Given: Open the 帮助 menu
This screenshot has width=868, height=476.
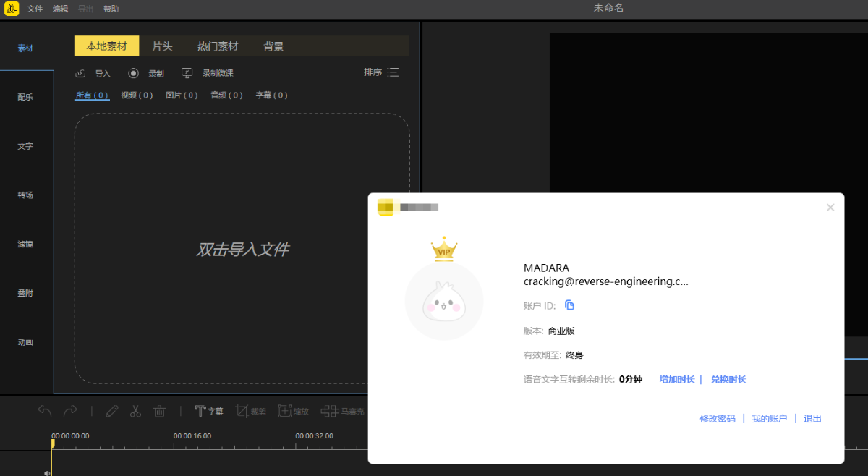Looking at the screenshot, I should 111,9.
